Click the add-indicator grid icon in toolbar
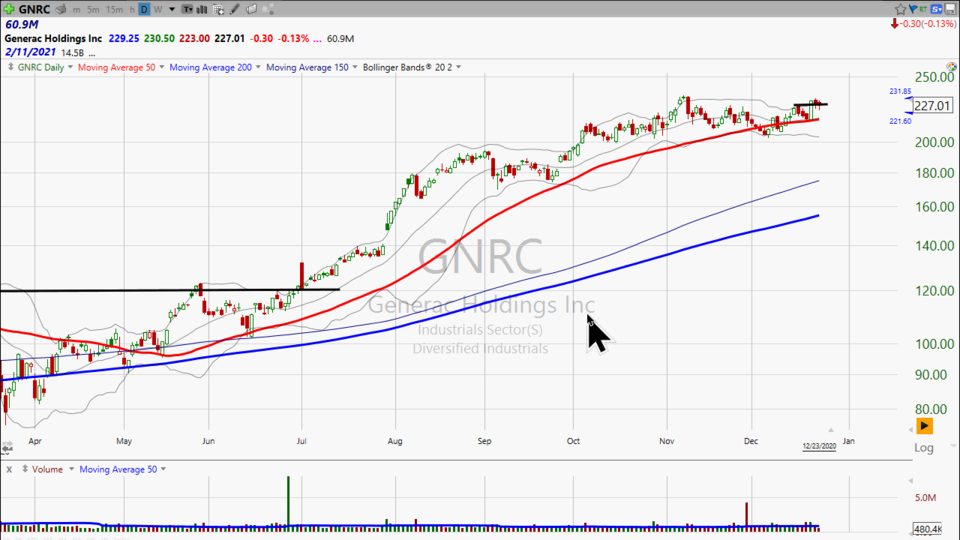The image size is (960, 540). (219, 9)
